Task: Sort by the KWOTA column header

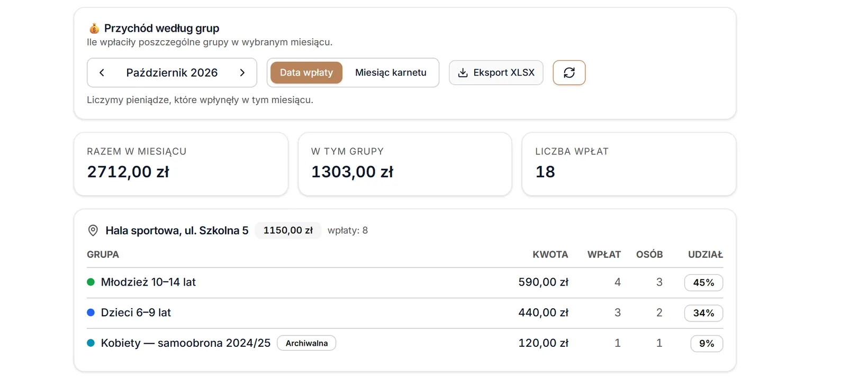Action: point(550,255)
